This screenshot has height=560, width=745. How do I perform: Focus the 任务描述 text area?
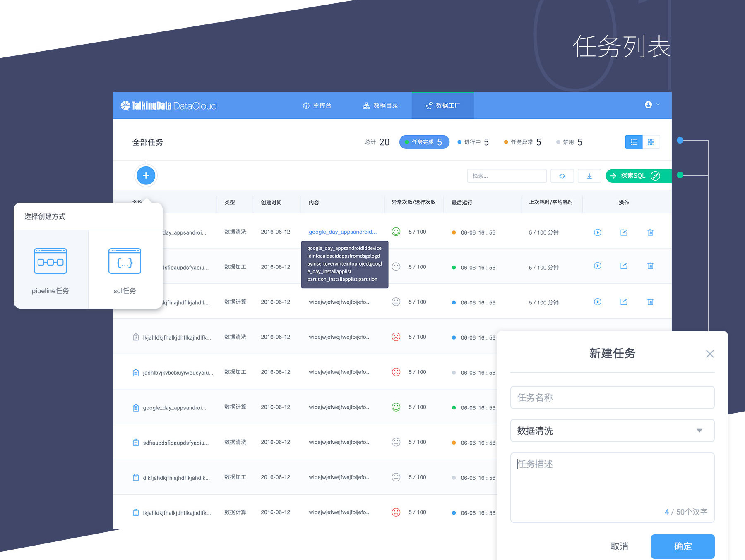pos(612,487)
